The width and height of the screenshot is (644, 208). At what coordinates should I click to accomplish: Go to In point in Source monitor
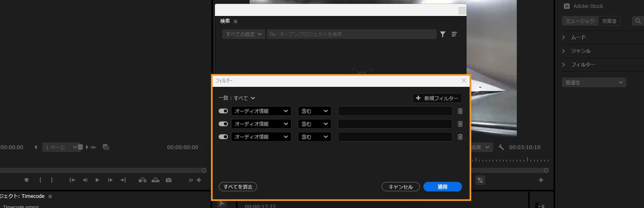tap(72, 180)
